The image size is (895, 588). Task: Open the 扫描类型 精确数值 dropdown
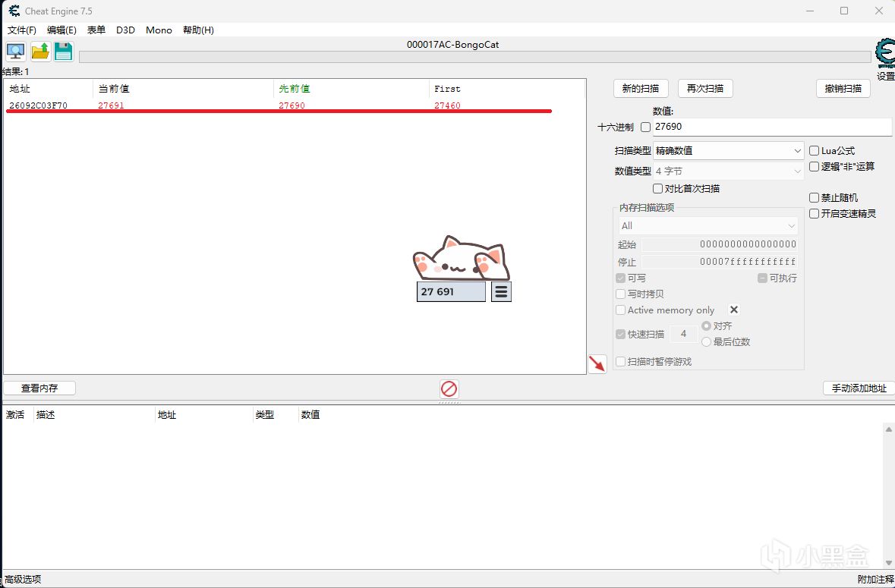point(729,150)
